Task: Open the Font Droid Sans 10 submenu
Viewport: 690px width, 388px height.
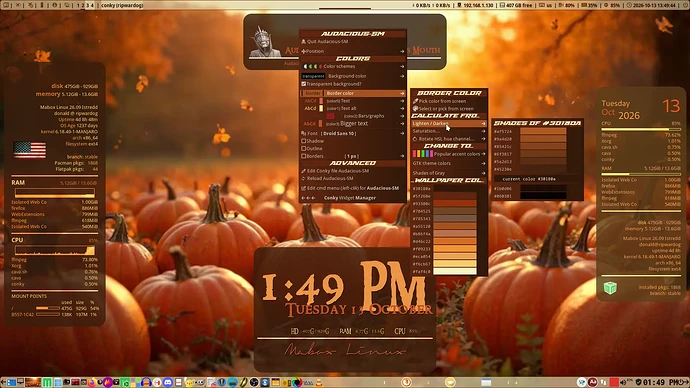Action: tap(352, 133)
